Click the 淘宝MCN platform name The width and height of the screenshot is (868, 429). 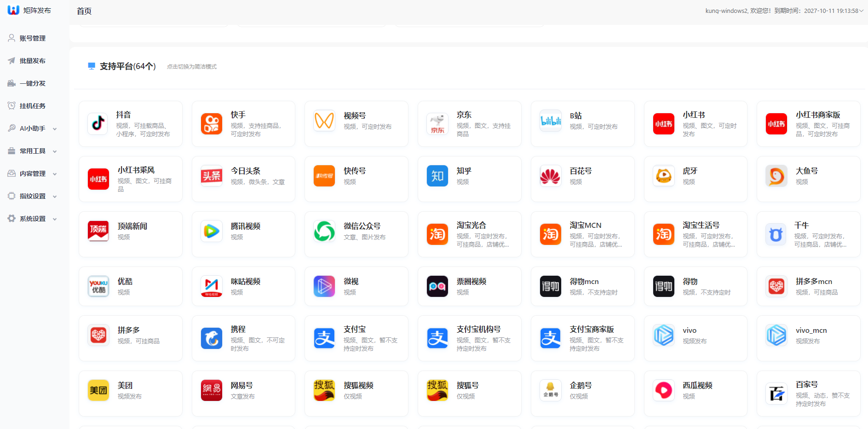[x=586, y=226]
